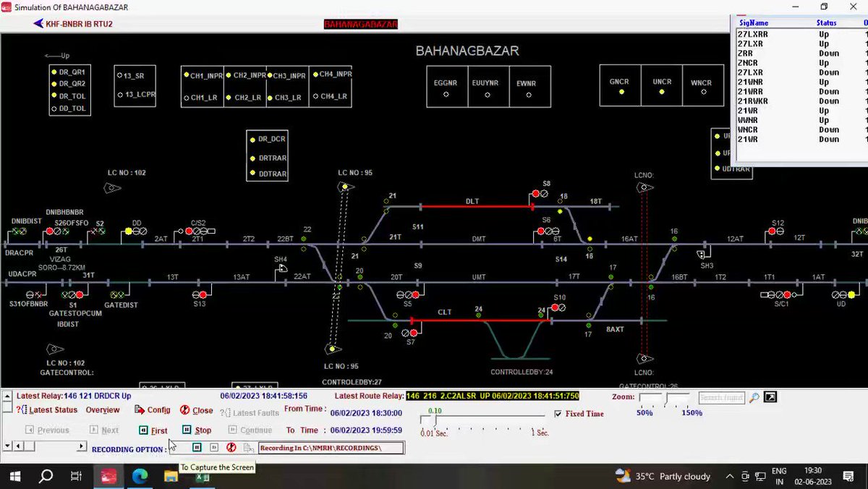
Task: Click the CH4_LR relay indicator
Action: pos(315,96)
